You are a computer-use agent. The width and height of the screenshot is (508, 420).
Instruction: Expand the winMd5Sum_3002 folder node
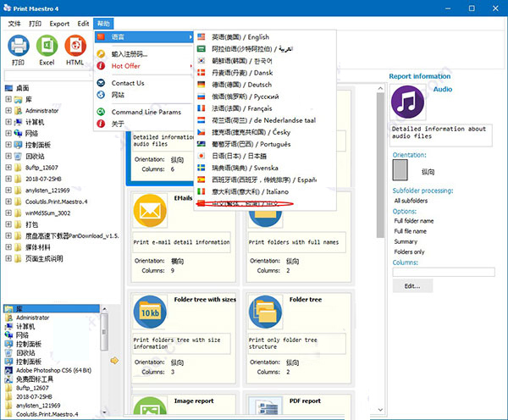pos(8,213)
